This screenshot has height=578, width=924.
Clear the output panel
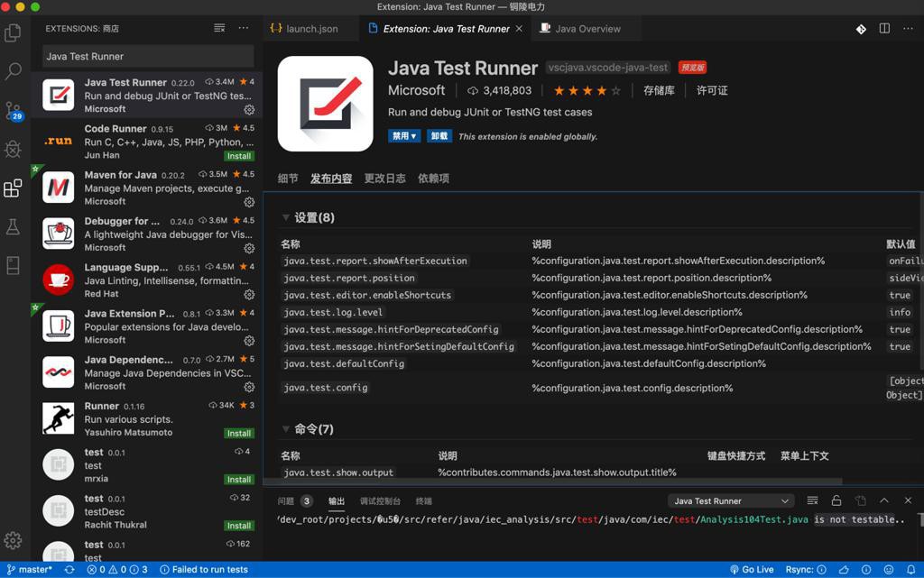(812, 500)
